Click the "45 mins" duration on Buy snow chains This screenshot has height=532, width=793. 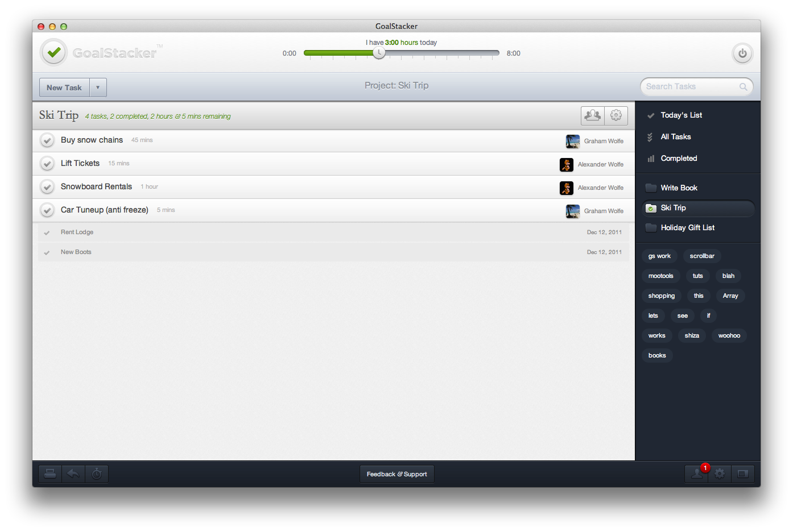(x=142, y=140)
